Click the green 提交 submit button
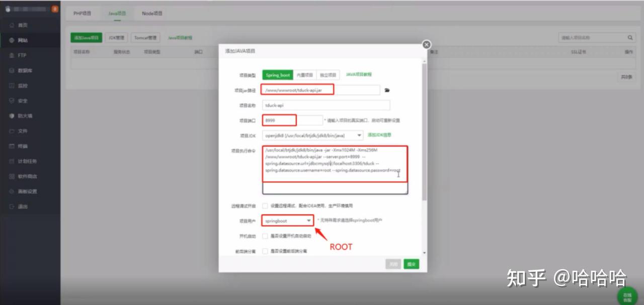Screen dimensions: 644x305 (411, 264)
